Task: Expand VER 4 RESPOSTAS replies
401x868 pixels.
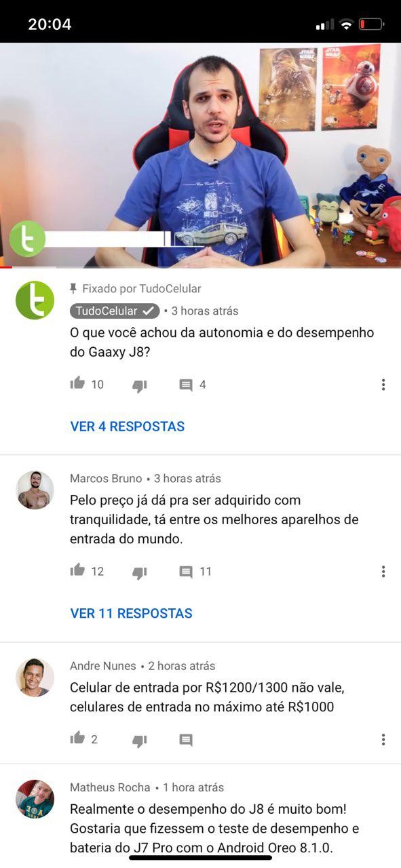Action: [x=128, y=427]
